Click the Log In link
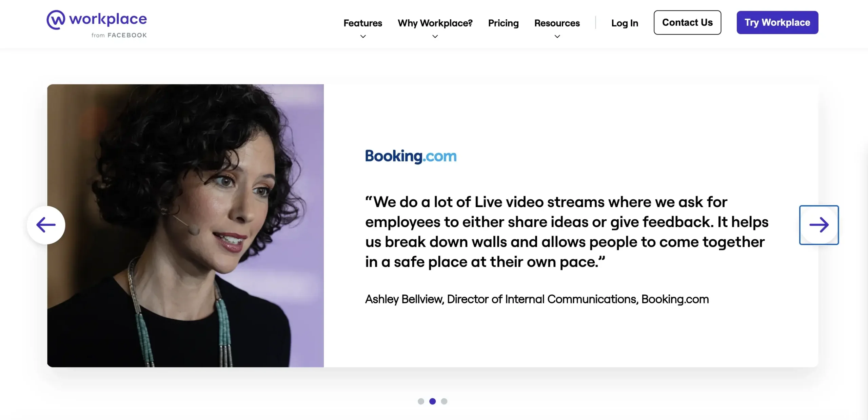 click(625, 23)
